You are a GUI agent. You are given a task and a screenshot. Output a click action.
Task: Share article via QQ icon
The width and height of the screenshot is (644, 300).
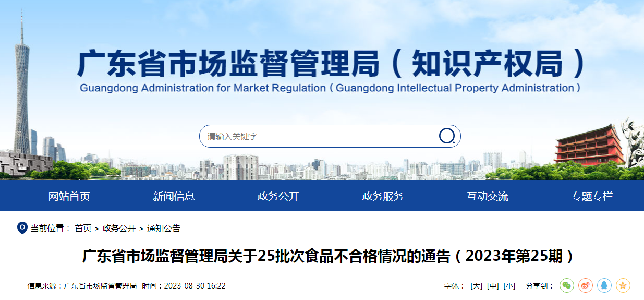pos(604,285)
